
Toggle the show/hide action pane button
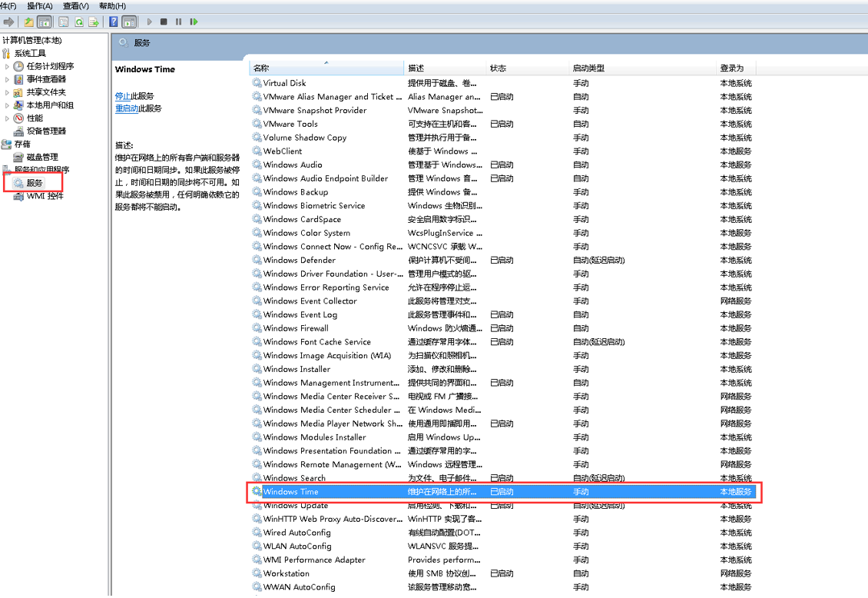[129, 22]
